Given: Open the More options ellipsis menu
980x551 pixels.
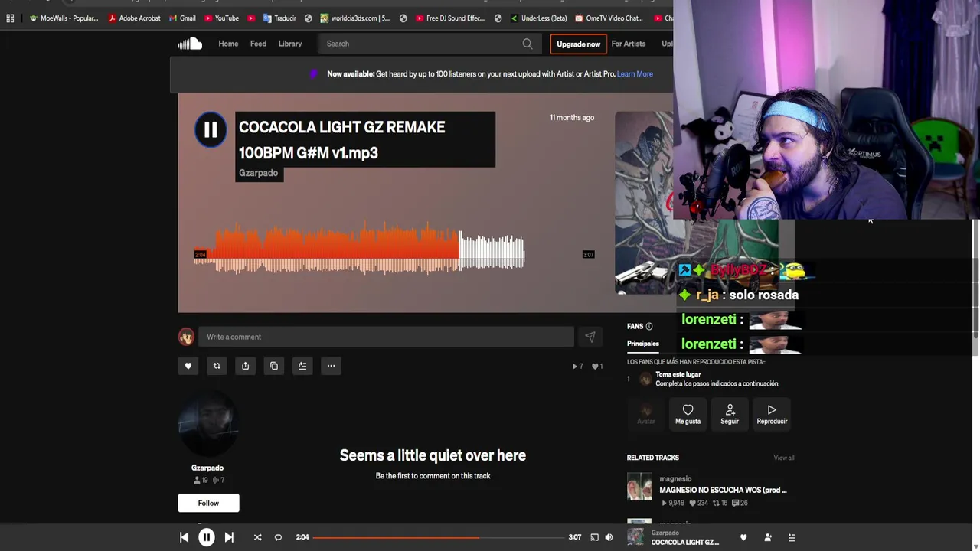Looking at the screenshot, I should pos(331,366).
